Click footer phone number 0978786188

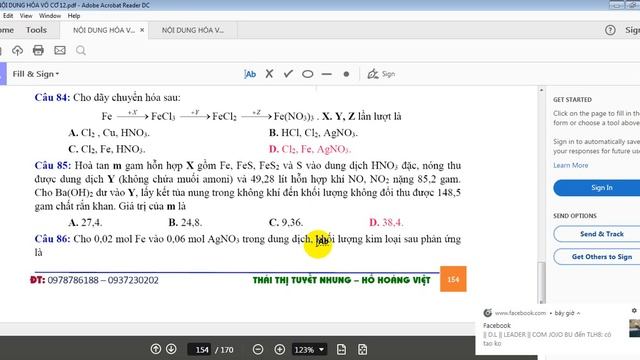(x=73, y=280)
